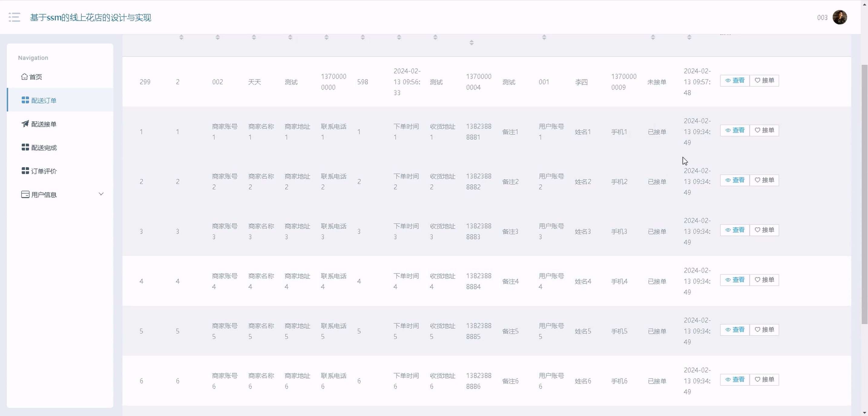Click 接单 in row 姓名4

click(x=764, y=280)
